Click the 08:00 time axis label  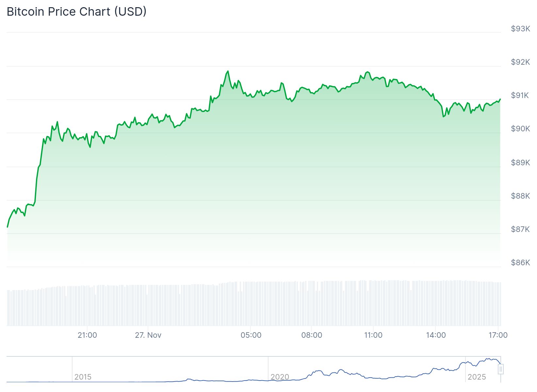pyautogui.click(x=312, y=335)
